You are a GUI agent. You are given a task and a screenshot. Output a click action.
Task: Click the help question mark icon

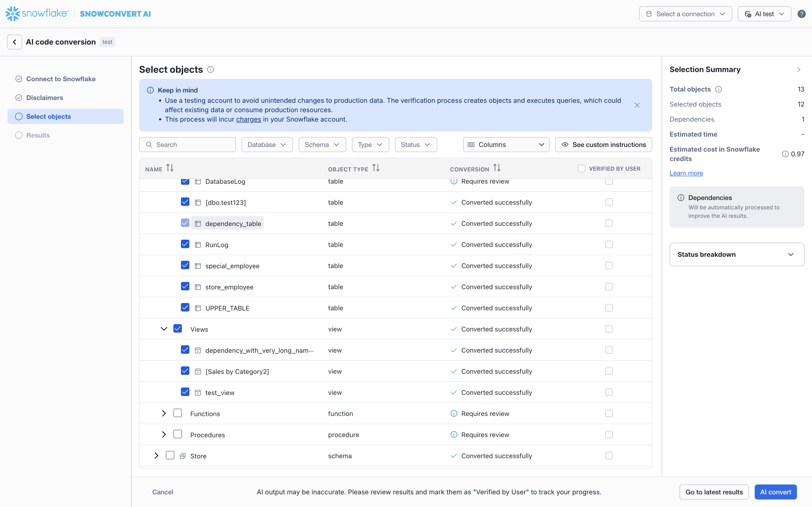pyautogui.click(x=801, y=14)
